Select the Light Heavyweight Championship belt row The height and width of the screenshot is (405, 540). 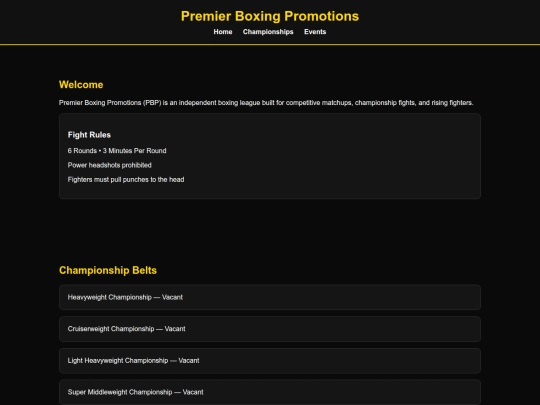(270, 361)
